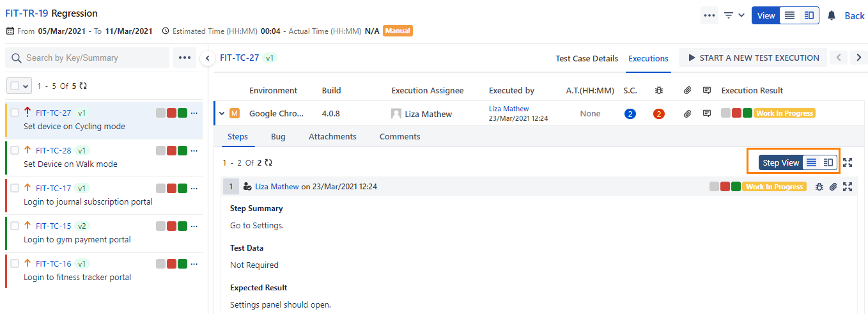The width and height of the screenshot is (868, 314).
Task: Open the more menu for FIT-TC-15 row
Action: [194, 226]
